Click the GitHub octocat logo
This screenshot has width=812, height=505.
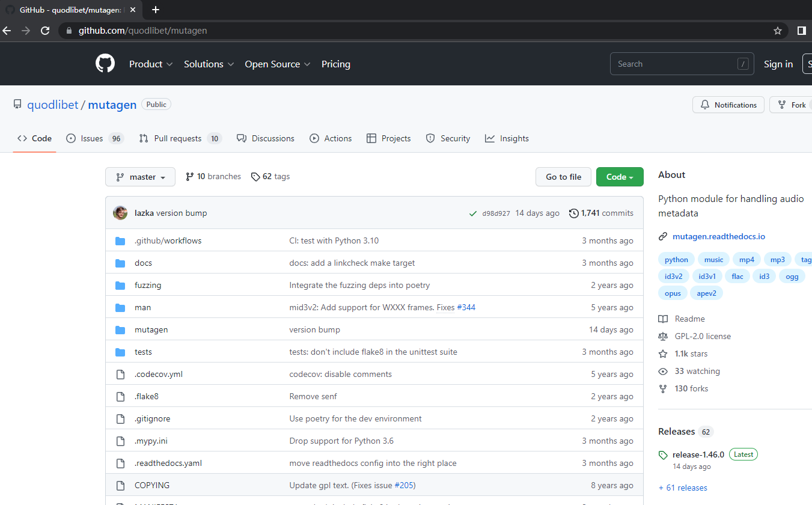tap(105, 64)
